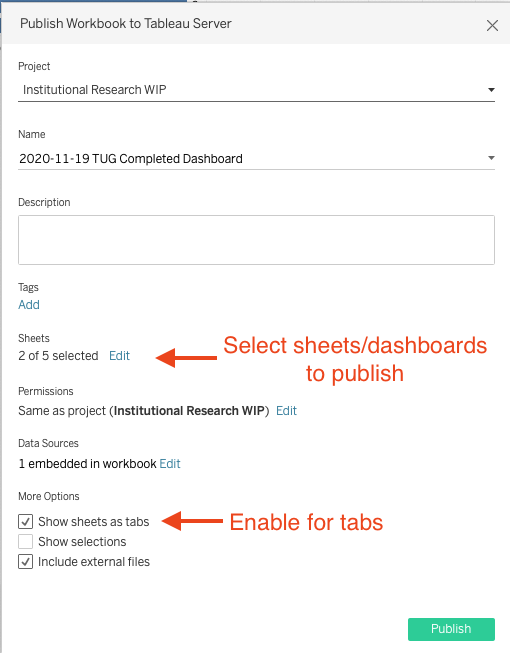Click the More Options heading
This screenshot has width=510, height=653.
coord(49,496)
